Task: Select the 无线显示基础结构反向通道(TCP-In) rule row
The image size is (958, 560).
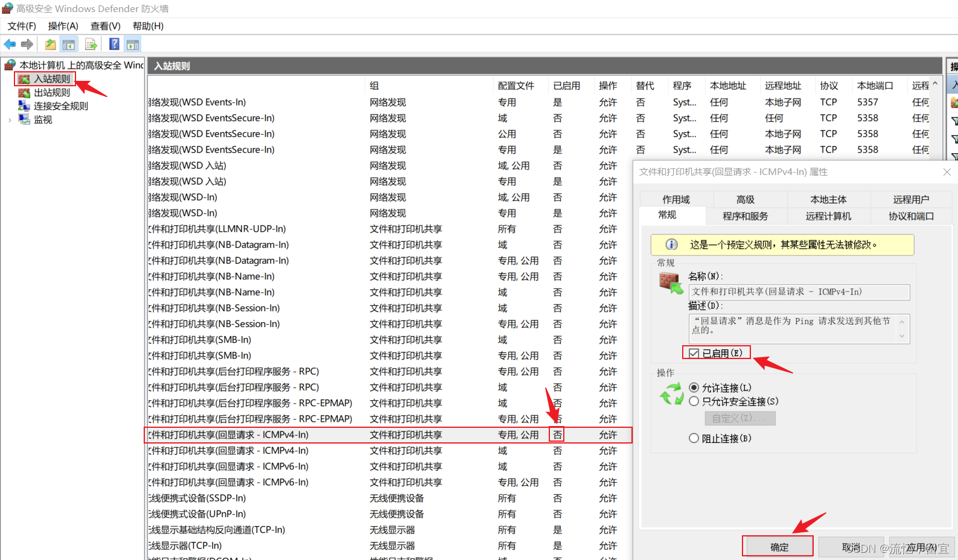Action: (x=389, y=530)
